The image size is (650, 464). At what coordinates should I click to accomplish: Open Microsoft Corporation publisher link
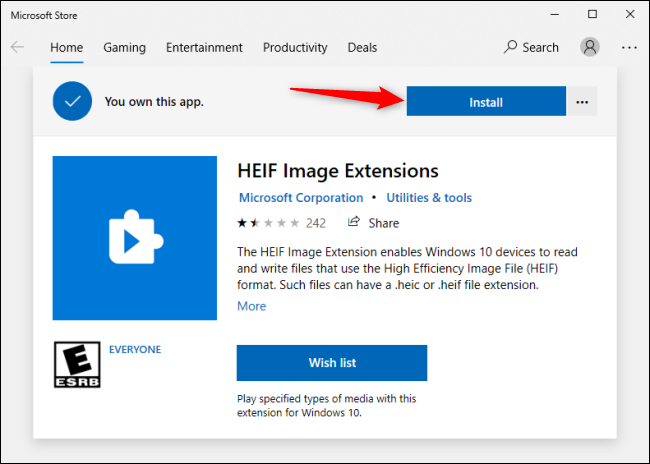[301, 198]
